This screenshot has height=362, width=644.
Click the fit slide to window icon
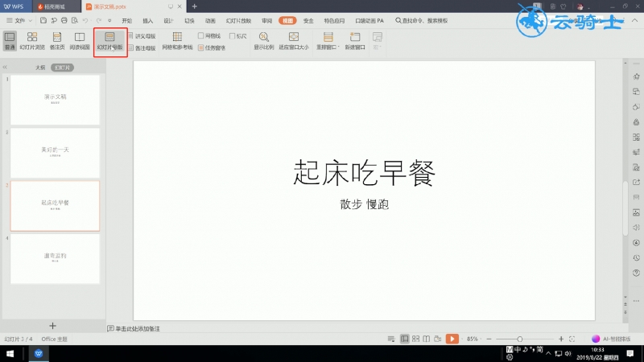(572, 339)
